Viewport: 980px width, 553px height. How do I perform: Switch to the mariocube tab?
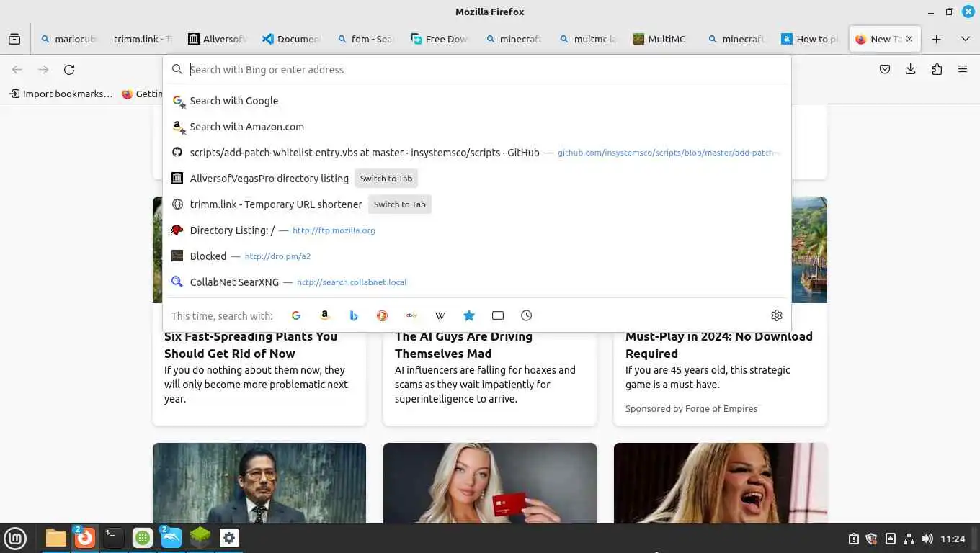[68, 39]
